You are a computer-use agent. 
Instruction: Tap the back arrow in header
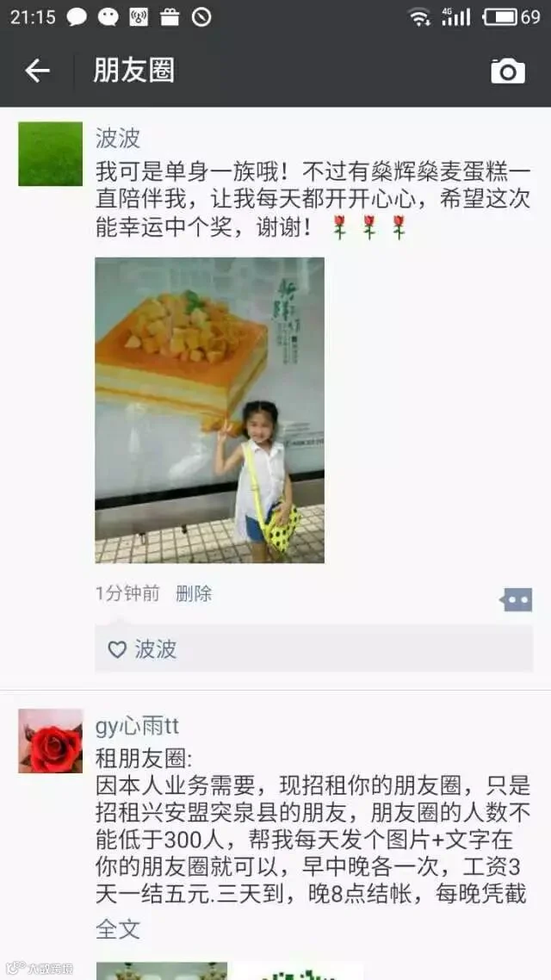point(37,71)
